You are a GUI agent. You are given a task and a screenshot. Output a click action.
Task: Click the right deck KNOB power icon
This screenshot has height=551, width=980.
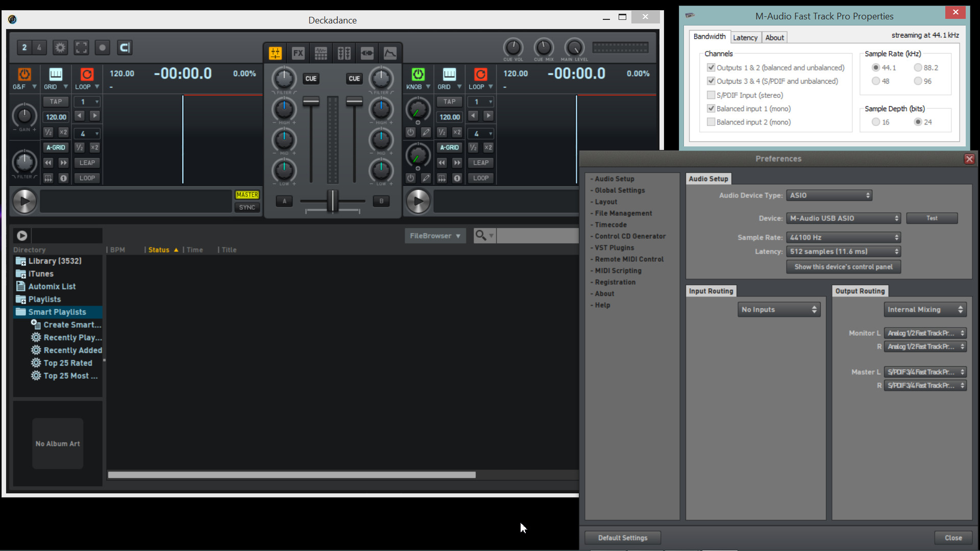[418, 74]
